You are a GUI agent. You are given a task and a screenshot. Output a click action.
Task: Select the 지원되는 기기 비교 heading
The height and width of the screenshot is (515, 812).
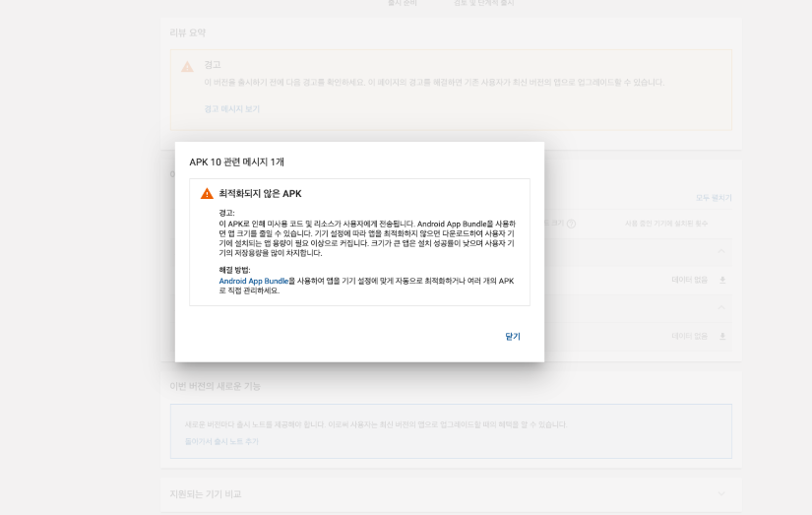[x=206, y=494]
